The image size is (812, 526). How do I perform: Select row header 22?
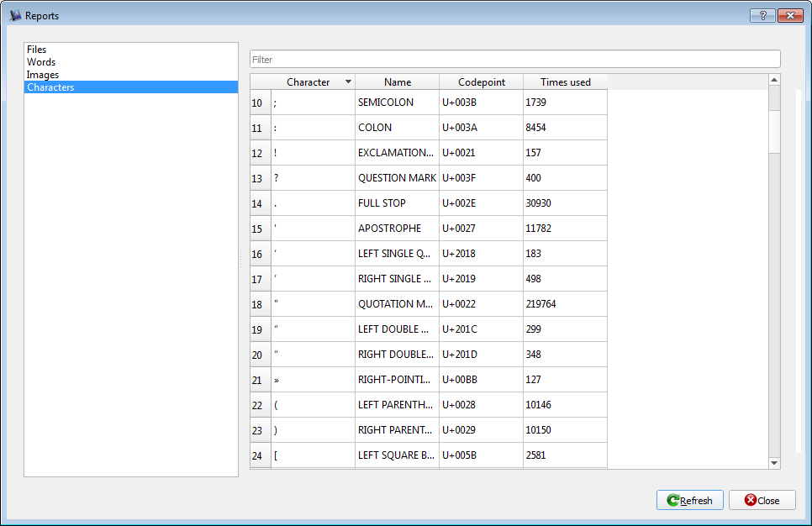tap(261, 405)
